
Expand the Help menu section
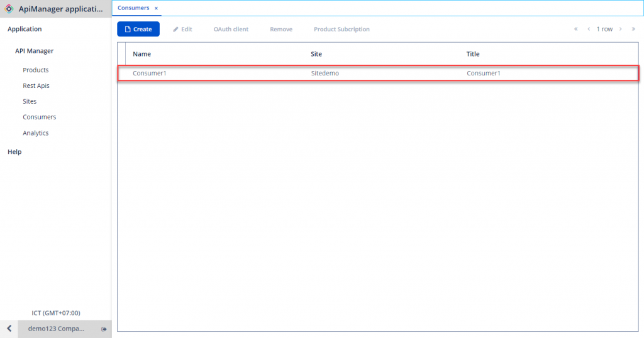[14, 151]
